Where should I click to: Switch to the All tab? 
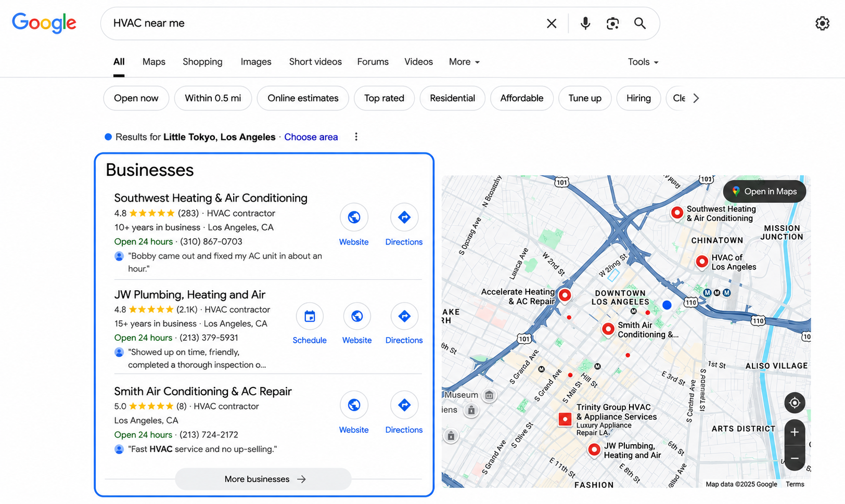[119, 62]
